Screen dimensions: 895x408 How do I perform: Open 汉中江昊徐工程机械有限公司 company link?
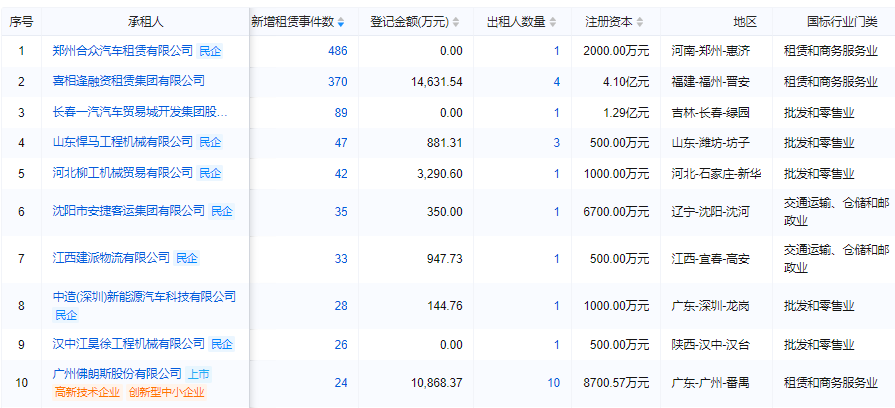128,344
